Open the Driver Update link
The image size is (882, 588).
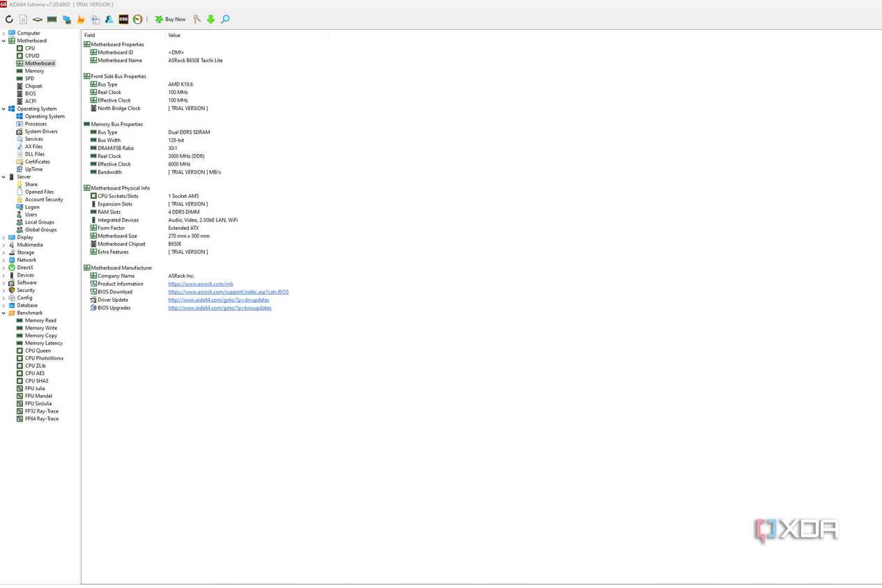[x=219, y=300]
